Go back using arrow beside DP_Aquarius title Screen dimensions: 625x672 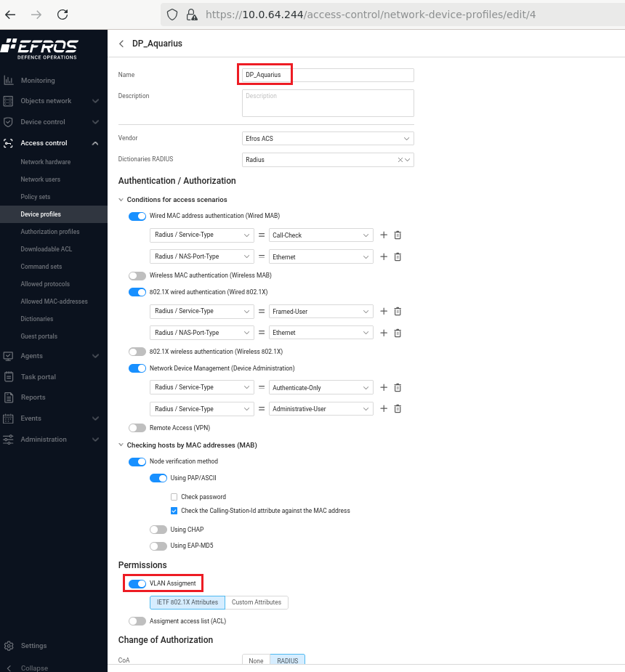(122, 44)
